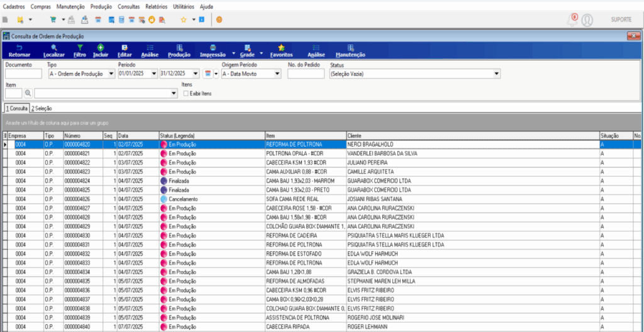Open the Relatórios menu

tap(156, 6)
